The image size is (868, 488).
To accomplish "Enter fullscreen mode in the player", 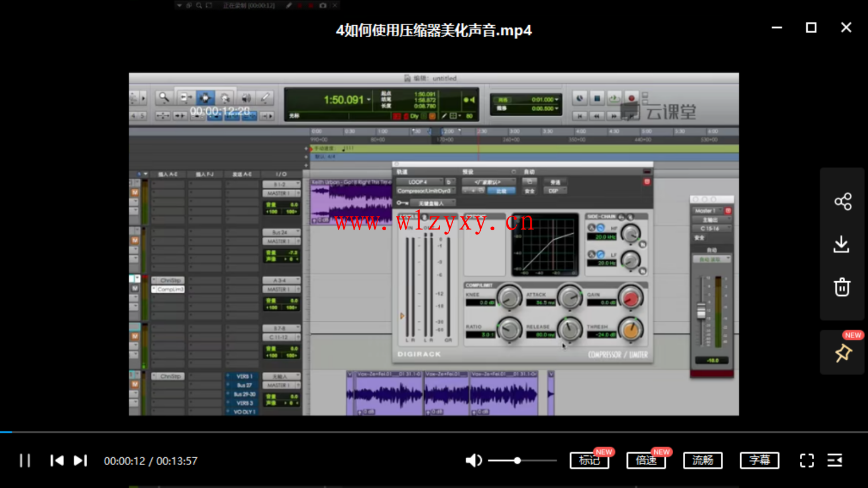I will 807,461.
